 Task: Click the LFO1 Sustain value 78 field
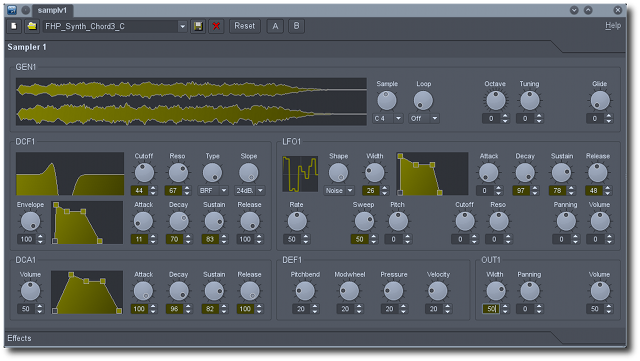[x=558, y=190]
